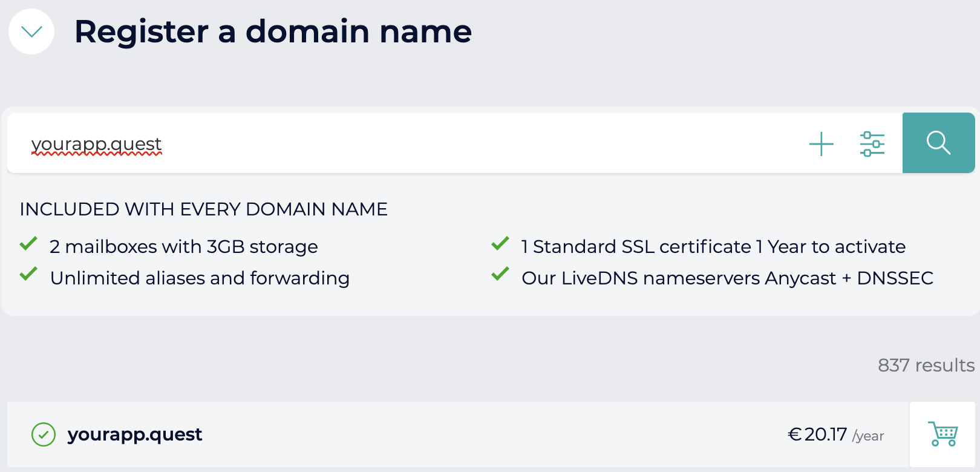The image size is (980, 472).
Task: Click the €20.17 per year price
Action: [x=835, y=434]
